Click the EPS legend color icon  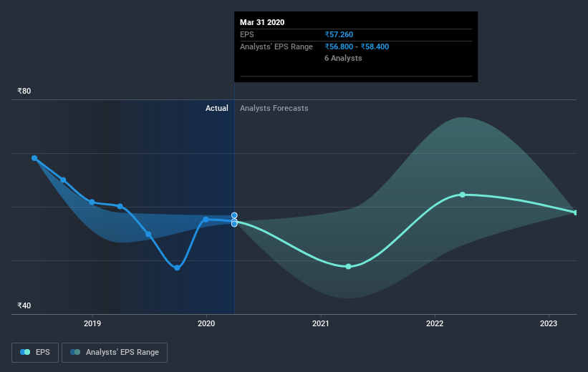point(25,352)
